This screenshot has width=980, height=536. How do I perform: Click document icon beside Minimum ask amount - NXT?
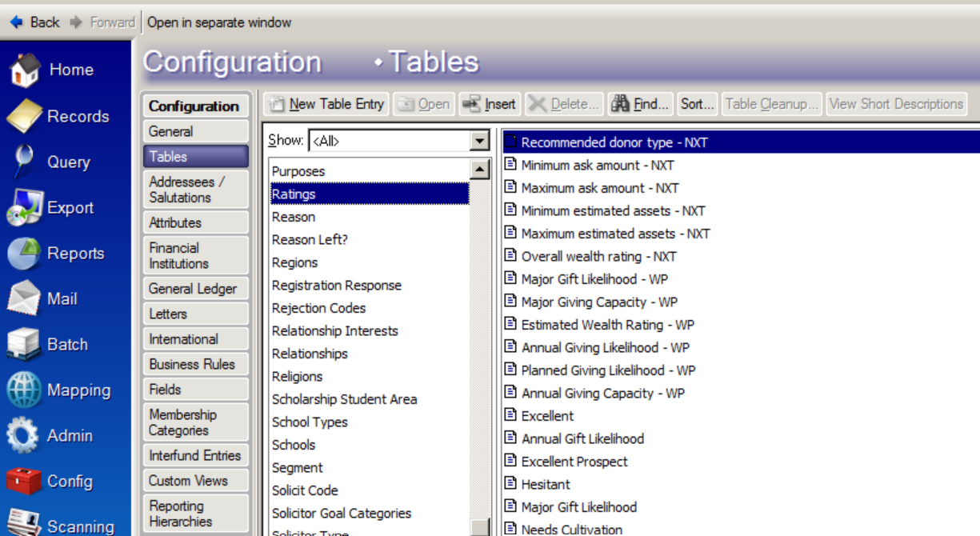point(510,165)
